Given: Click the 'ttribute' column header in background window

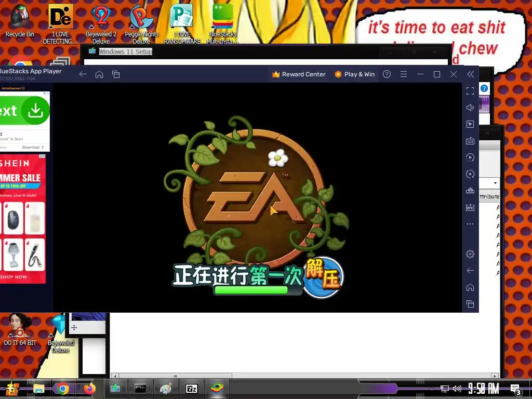Looking at the screenshot, I should (x=489, y=196).
